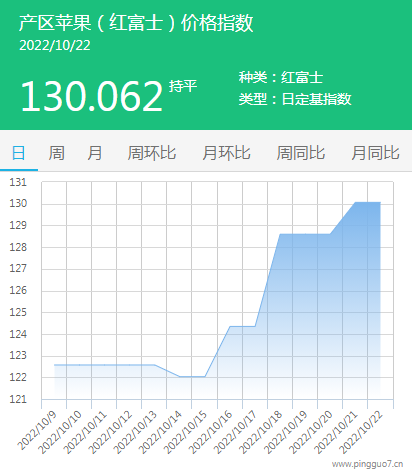Open the 月 monthly tab
Screen dimensions: 412x474
click(95, 153)
